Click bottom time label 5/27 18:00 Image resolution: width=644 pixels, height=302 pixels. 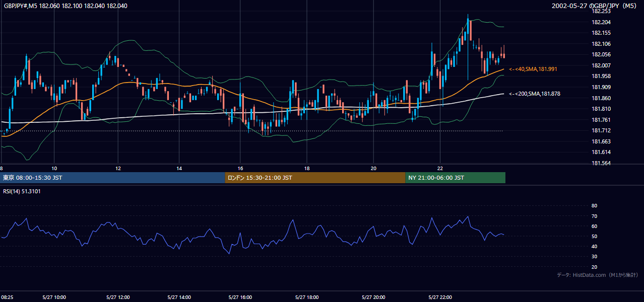[307, 297]
